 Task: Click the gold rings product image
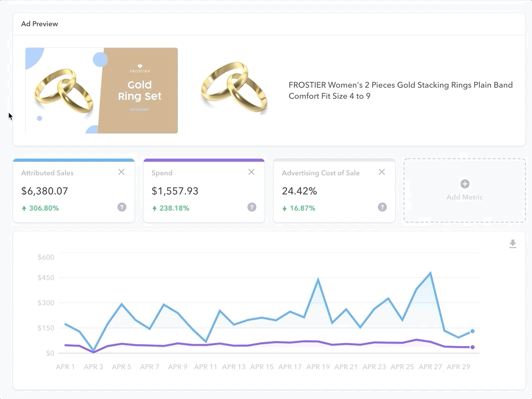click(234, 88)
